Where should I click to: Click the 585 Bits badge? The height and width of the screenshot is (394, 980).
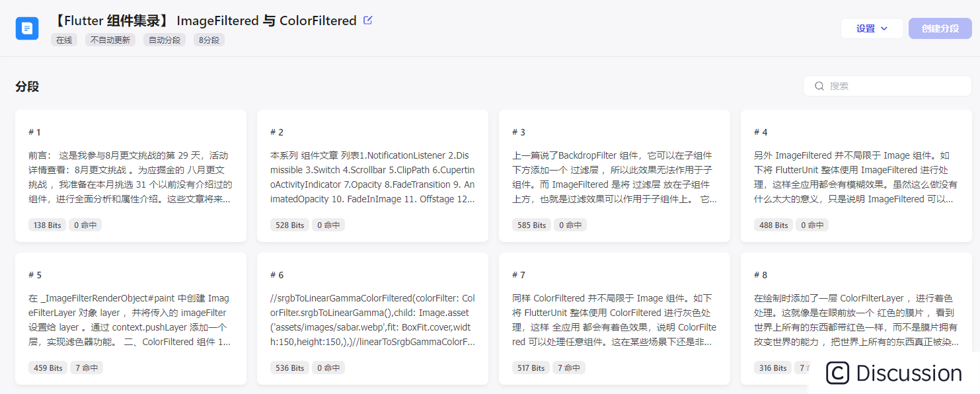531,225
